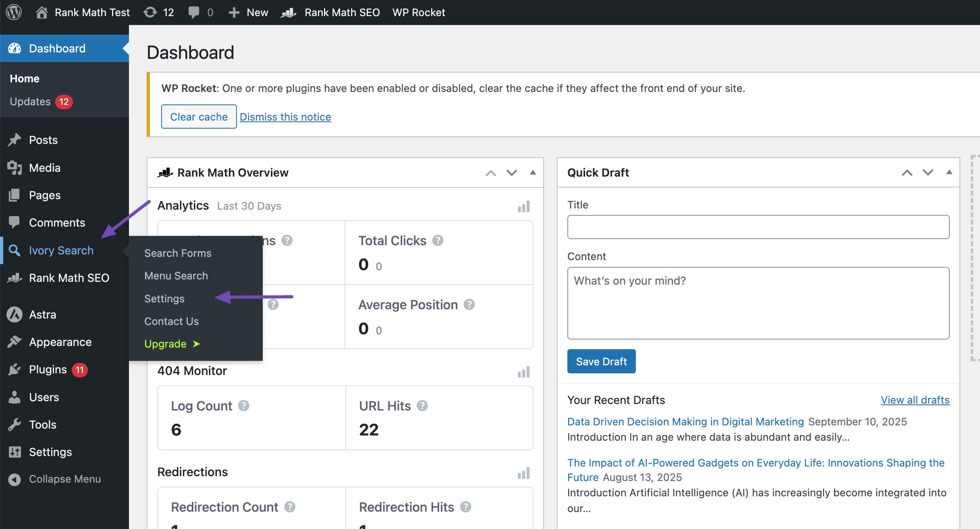Image resolution: width=980 pixels, height=529 pixels.
Task: Open the Users person icon
Action: 15,397
